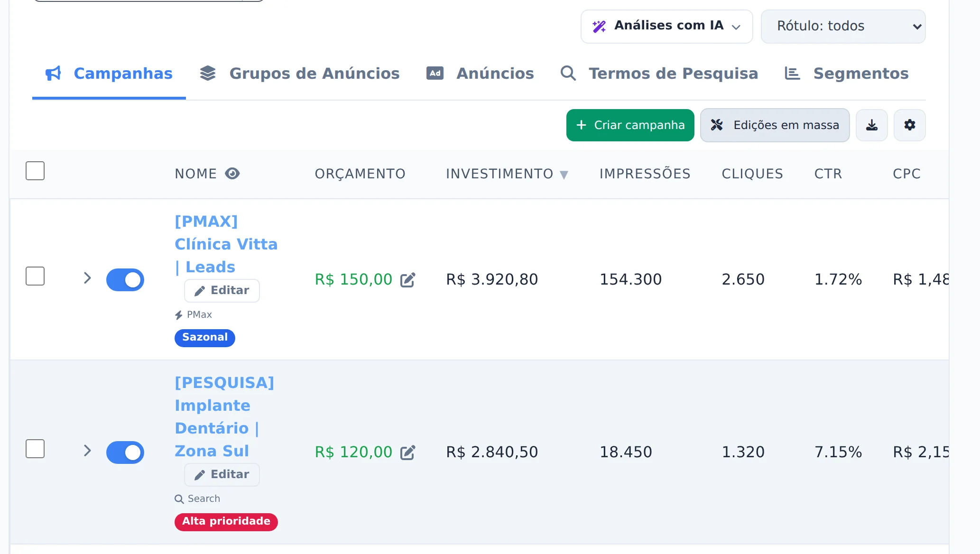Click the Edições em massa button
Image resolution: width=980 pixels, height=554 pixels.
click(775, 125)
